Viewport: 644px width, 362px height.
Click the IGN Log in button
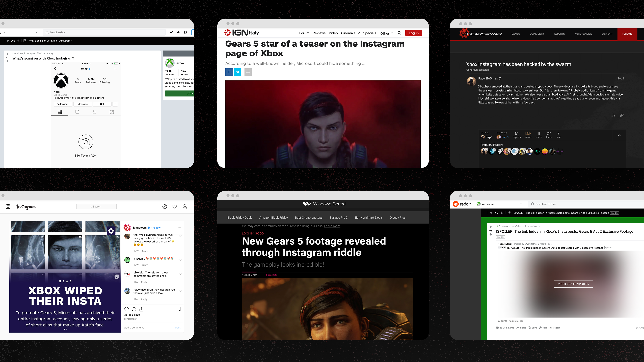[x=414, y=33]
